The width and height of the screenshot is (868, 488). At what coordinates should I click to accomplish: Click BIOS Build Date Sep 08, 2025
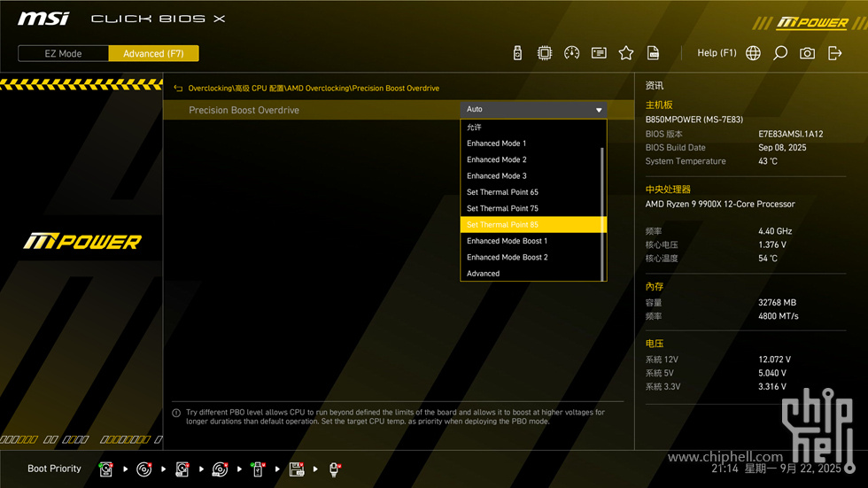781,148
